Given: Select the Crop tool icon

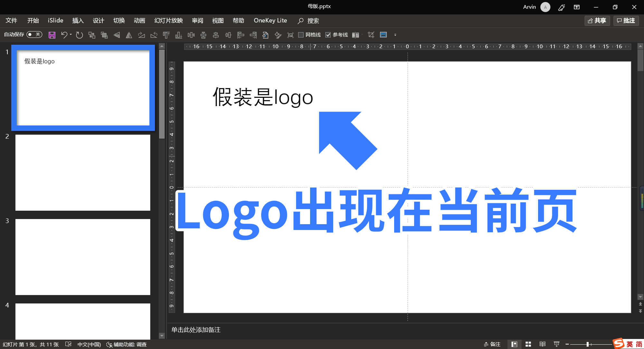Looking at the screenshot, I should [371, 35].
